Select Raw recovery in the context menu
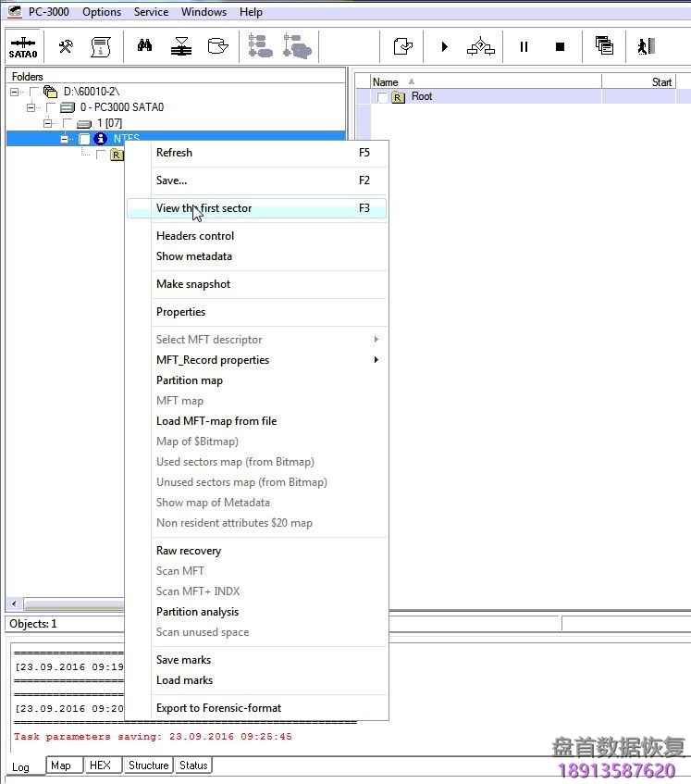Image resolution: width=691 pixels, height=784 pixels. point(189,551)
